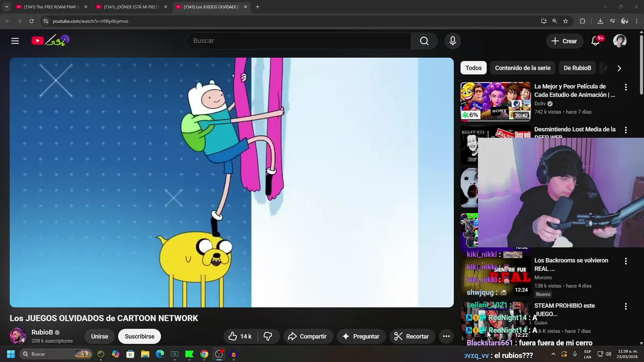The image size is (644, 362).
Task: Open options for Los Backrooms video
Action: 626,261
